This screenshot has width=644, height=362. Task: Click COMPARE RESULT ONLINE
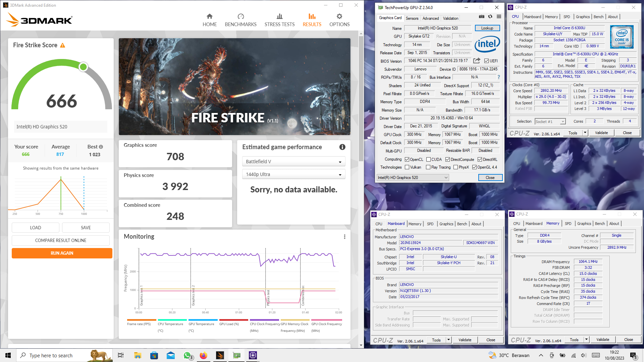[x=61, y=240]
